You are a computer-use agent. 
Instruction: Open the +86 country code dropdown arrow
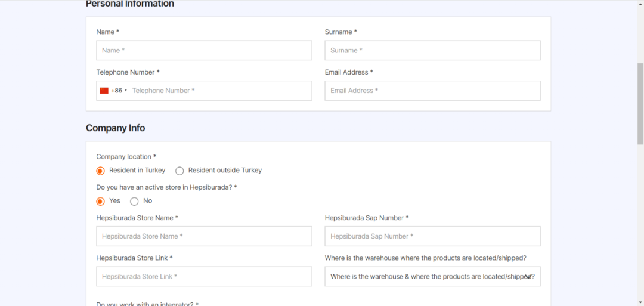[126, 91]
